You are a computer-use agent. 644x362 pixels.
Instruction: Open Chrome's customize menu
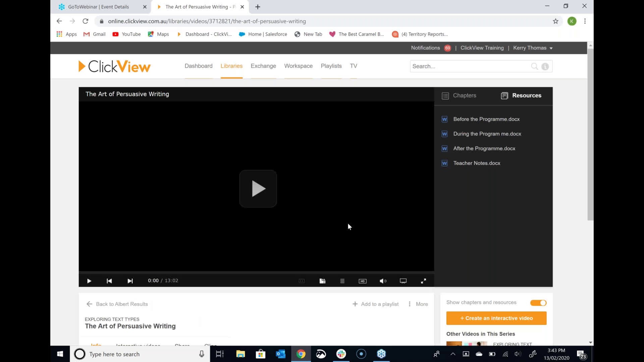point(585,21)
